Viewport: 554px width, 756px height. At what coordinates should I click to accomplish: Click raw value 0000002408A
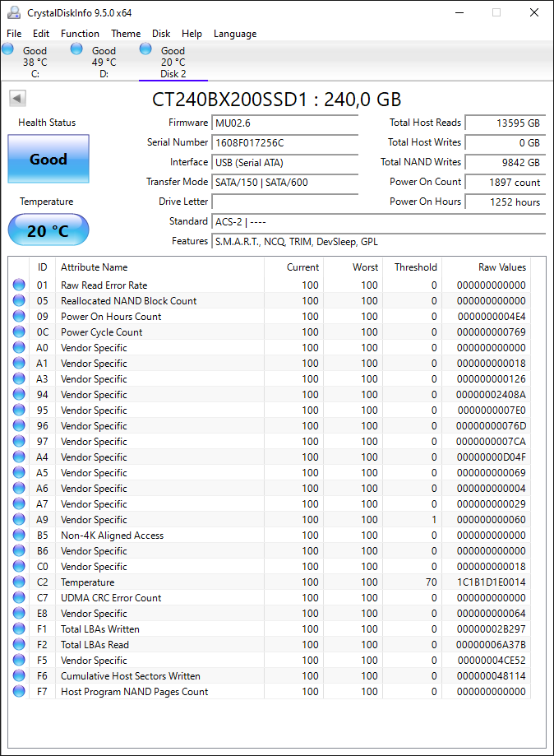pos(491,394)
